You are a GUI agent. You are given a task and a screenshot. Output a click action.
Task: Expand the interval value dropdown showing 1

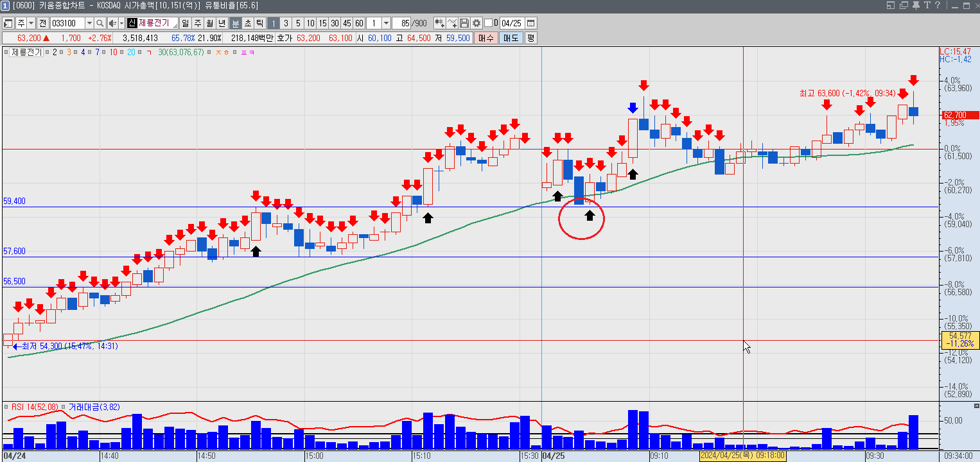pyautogui.click(x=386, y=23)
